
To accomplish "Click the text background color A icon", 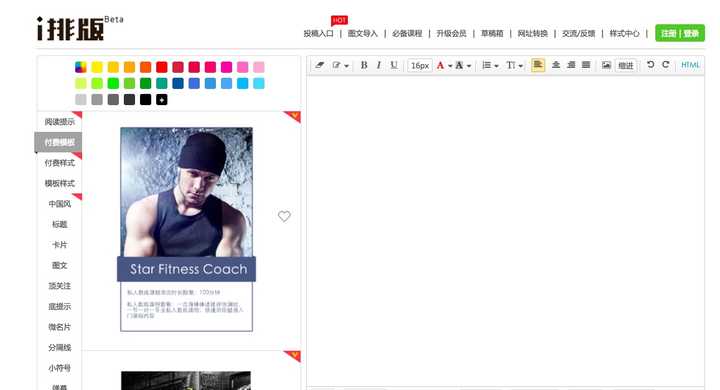I will point(459,65).
